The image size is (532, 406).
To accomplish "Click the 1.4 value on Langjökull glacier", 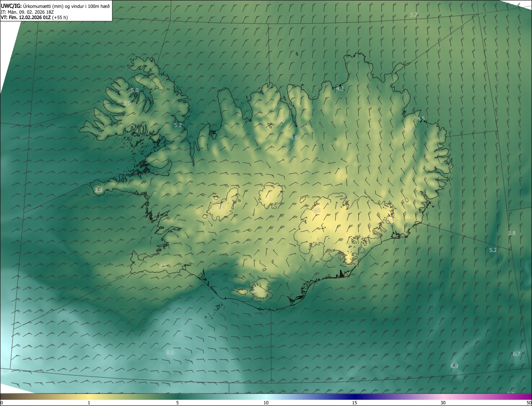I will [x=221, y=207].
